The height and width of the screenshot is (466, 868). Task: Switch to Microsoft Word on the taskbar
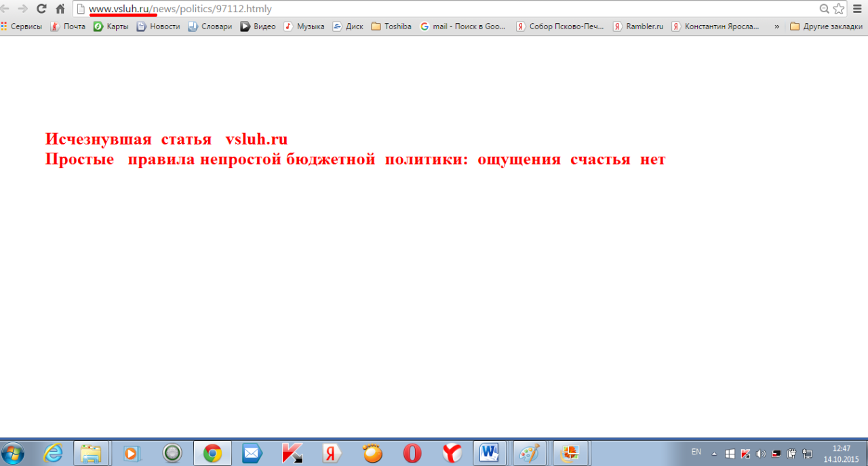pos(490,453)
